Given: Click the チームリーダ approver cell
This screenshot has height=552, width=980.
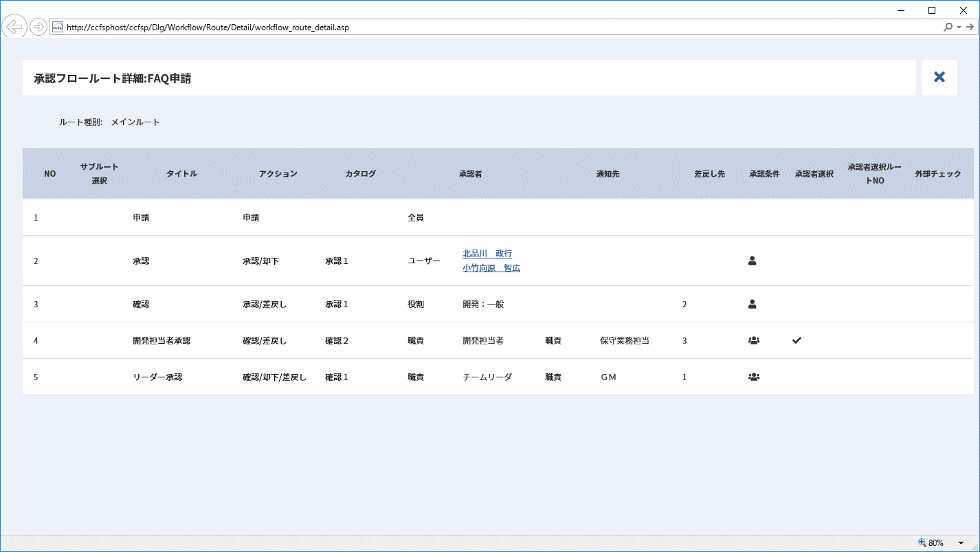Looking at the screenshot, I should click(x=487, y=377).
